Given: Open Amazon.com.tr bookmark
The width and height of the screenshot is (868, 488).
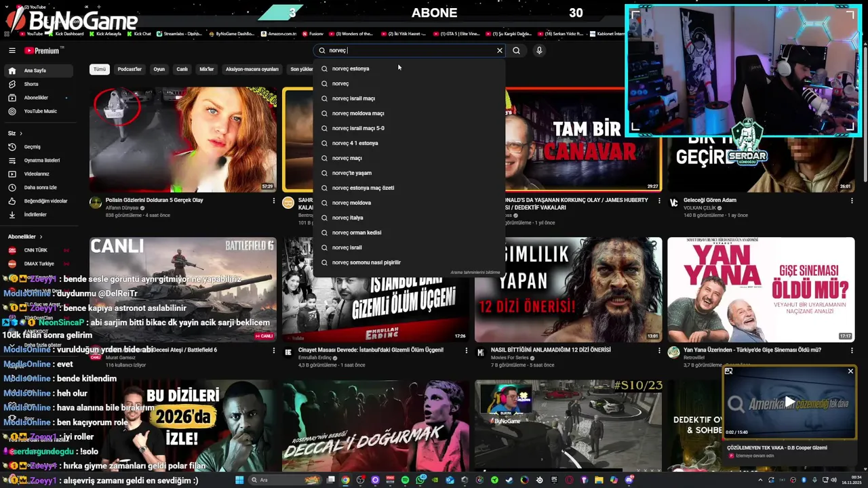Looking at the screenshot, I should 279,33.
